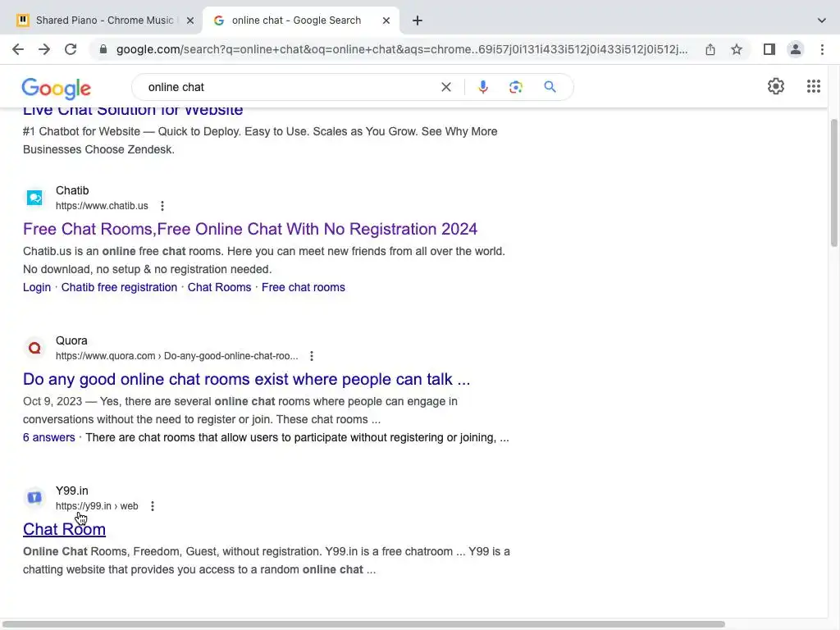Open the 6 answers link
This screenshot has height=630, width=840.
click(48, 437)
